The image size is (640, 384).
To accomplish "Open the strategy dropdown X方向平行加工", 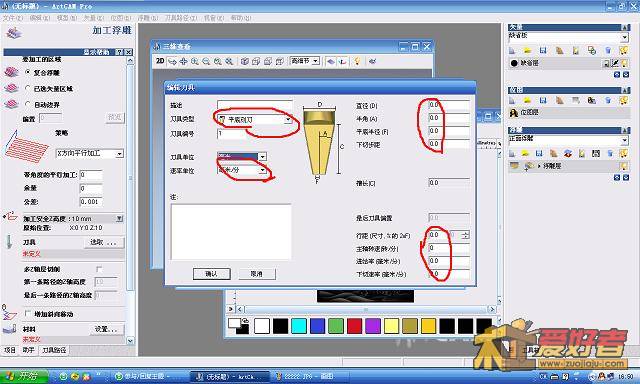I will [x=119, y=154].
